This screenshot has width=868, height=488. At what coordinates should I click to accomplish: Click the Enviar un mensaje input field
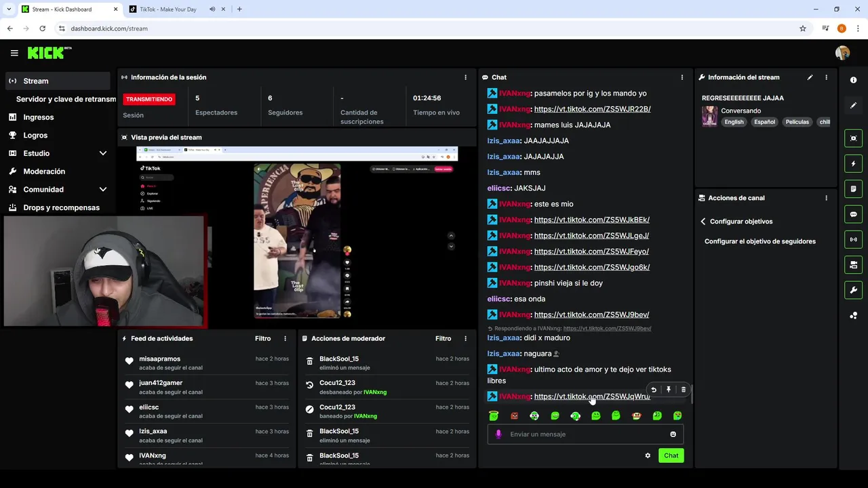[x=585, y=434]
